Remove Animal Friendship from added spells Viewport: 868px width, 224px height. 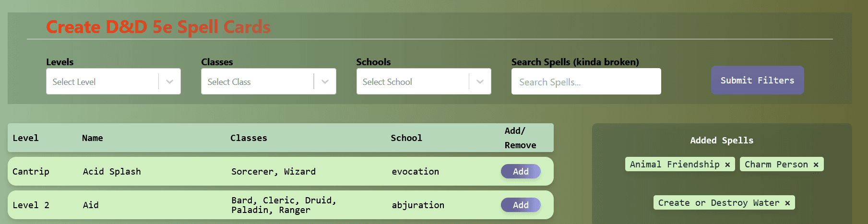coord(727,165)
